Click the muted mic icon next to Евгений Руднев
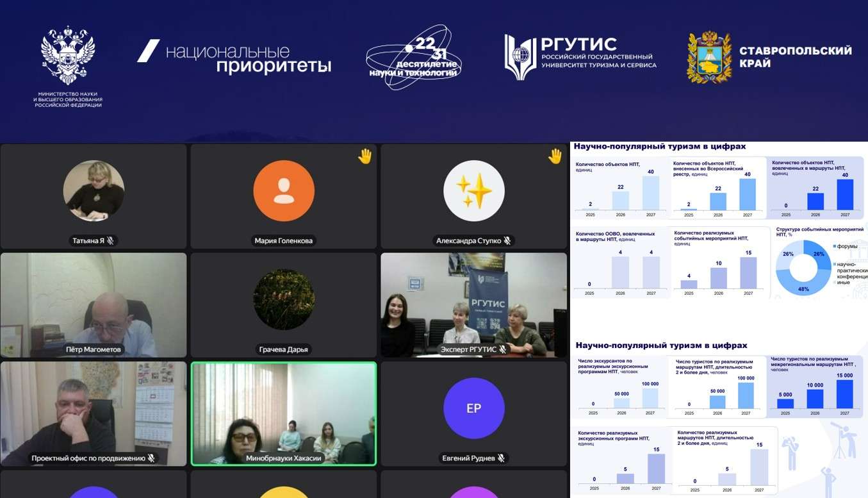The image size is (868, 498). 501,458
